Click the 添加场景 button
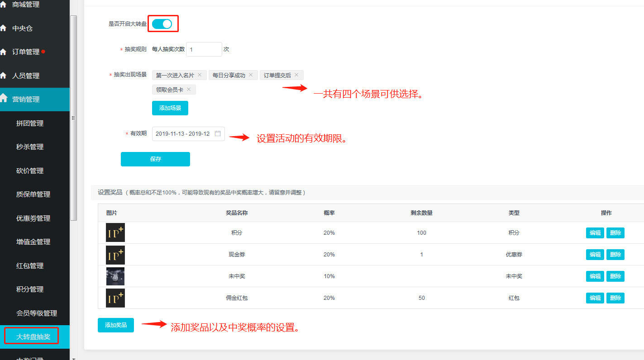The height and width of the screenshot is (360, 644). click(x=170, y=108)
